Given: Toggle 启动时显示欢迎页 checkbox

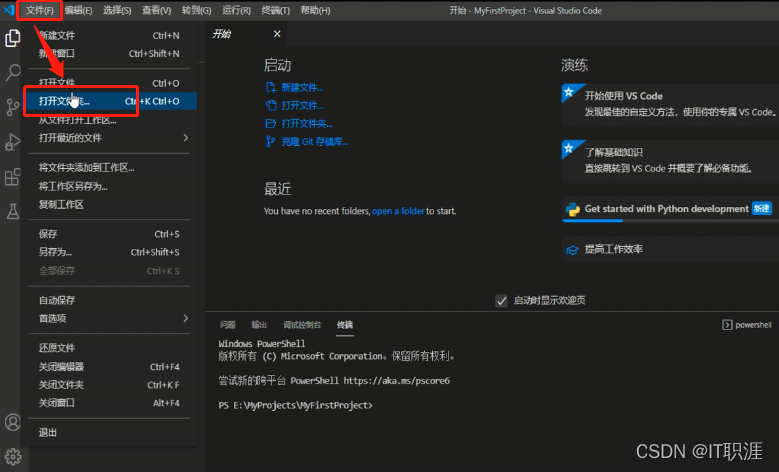Looking at the screenshot, I should coord(501,301).
